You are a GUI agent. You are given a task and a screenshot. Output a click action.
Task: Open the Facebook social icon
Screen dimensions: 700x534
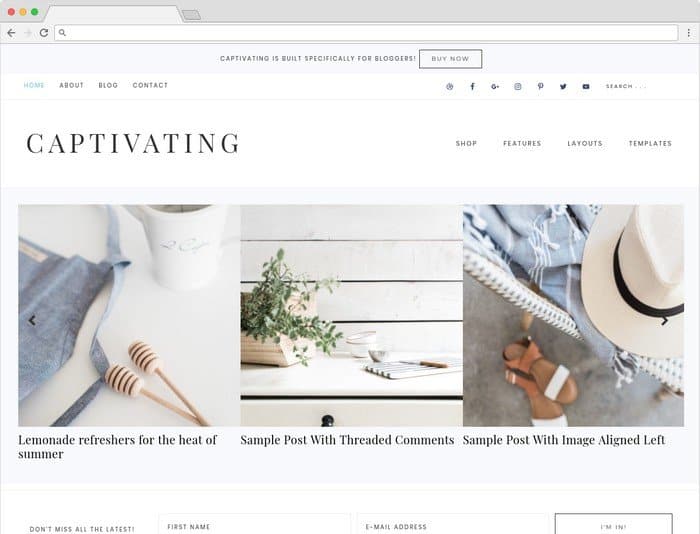click(x=472, y=86)
